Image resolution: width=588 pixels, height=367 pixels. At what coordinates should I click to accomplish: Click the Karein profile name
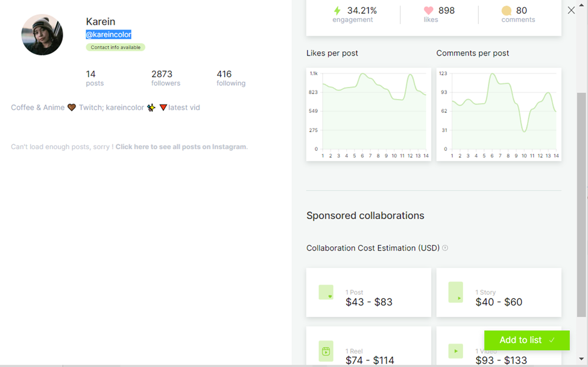(x=101, y=21)
